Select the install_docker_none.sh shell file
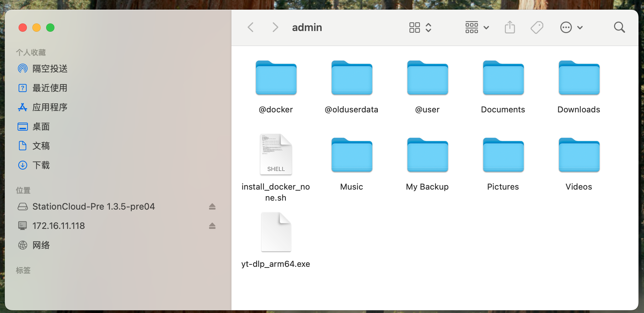 click(276, 155)
